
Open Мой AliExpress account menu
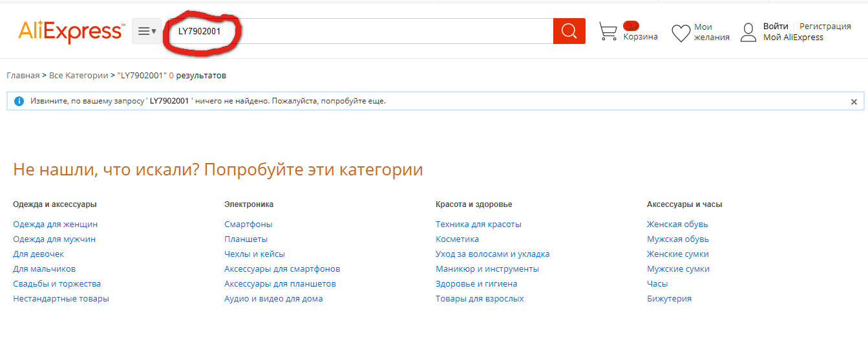coord(793,38)
